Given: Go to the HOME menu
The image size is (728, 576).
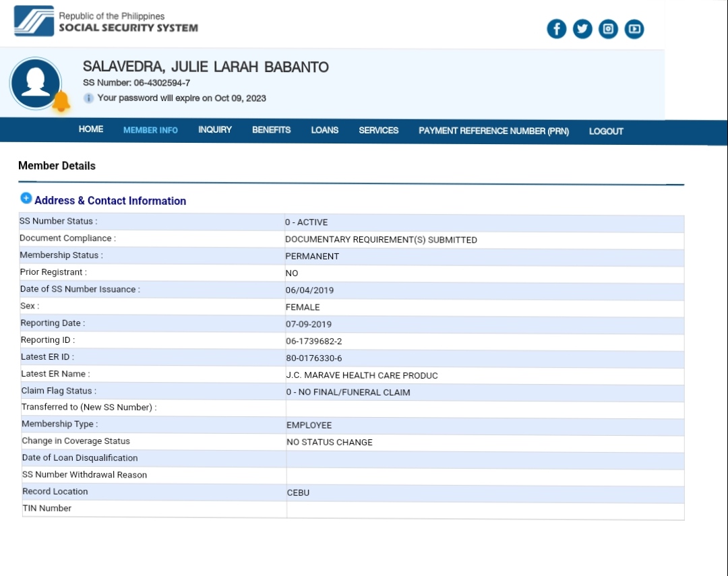Looking at the screenshot, I should pos(91,129).
